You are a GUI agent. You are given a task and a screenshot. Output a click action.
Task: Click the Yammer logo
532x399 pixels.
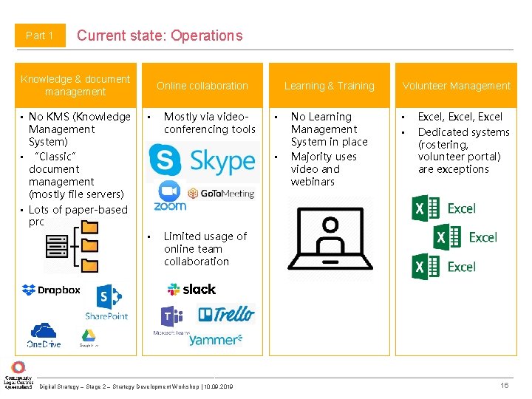click(x=216, y=340)
